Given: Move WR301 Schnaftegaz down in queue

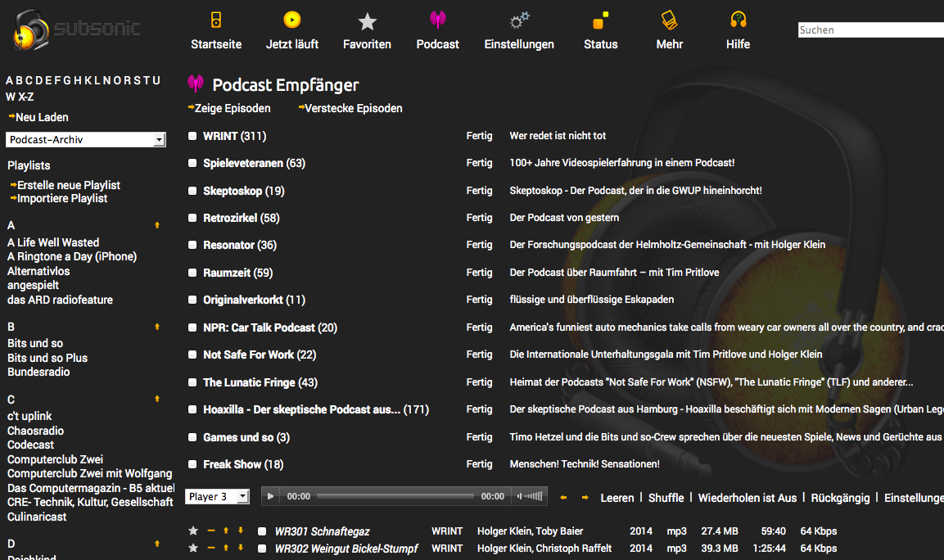Looking at the screenshot, I should pos(240,531).
